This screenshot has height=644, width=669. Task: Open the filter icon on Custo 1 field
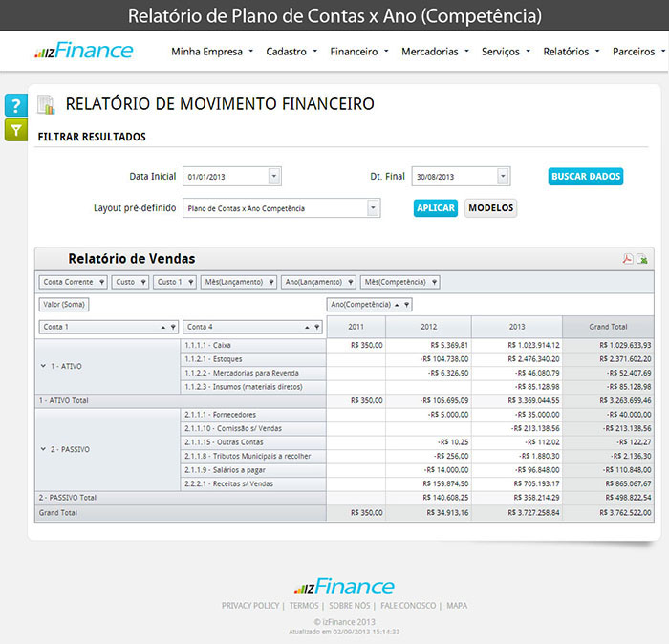pyautogui.click(x=191, y=282)
